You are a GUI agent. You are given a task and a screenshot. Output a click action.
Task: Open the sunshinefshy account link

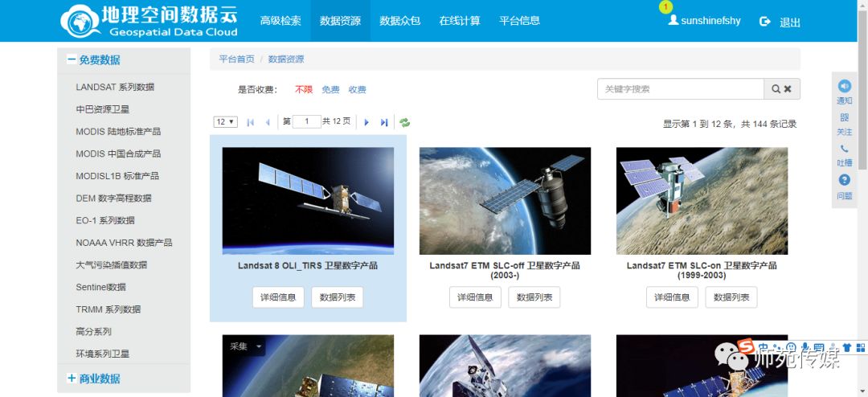coord(710,21)
